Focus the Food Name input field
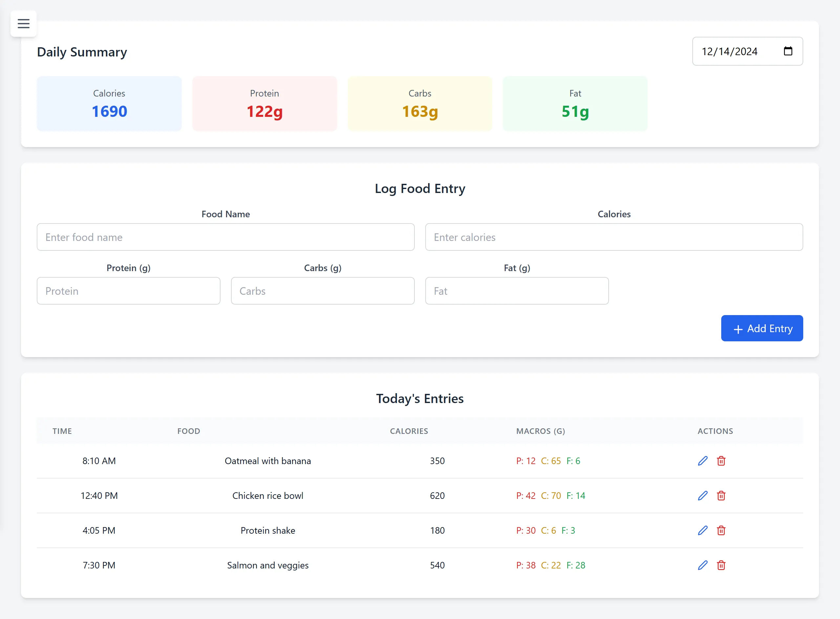840x619 pixels. [225, 237]
